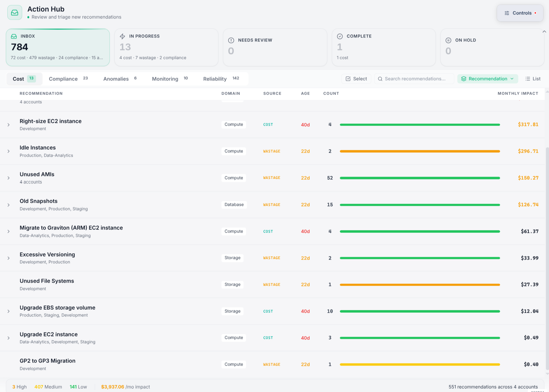Click orange bar on Idle Instances row
The width and height of the screenshot is (549, 392).
click(x=420, y=151)
